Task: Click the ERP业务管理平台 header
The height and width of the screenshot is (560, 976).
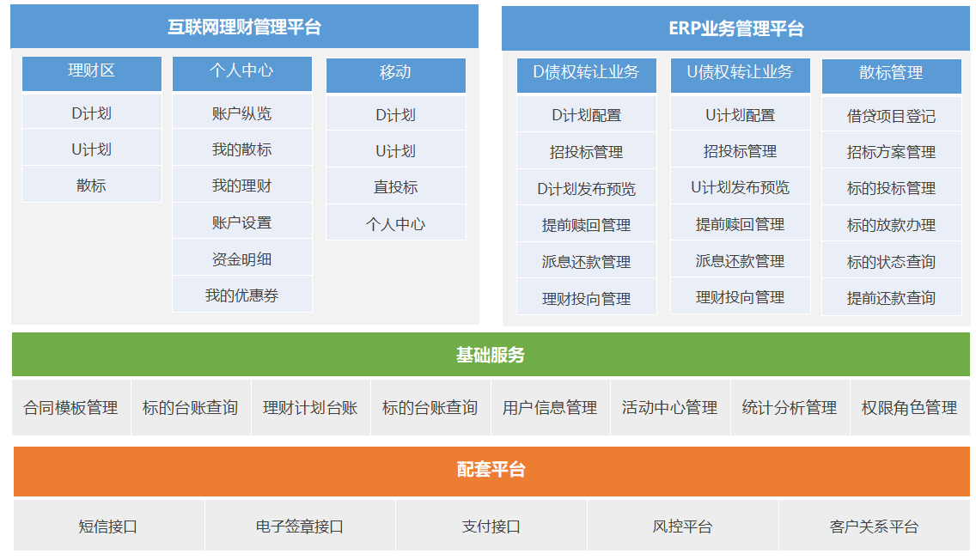Action: pyautogui.click(x=735, y=28)
